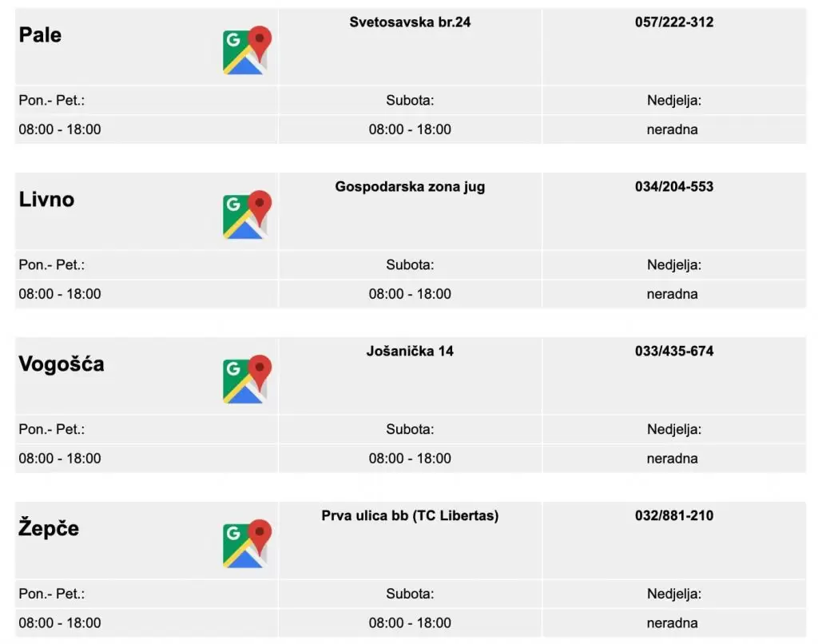
Task: Select the Gospodarska zona jug address
Action: (410, 187)
